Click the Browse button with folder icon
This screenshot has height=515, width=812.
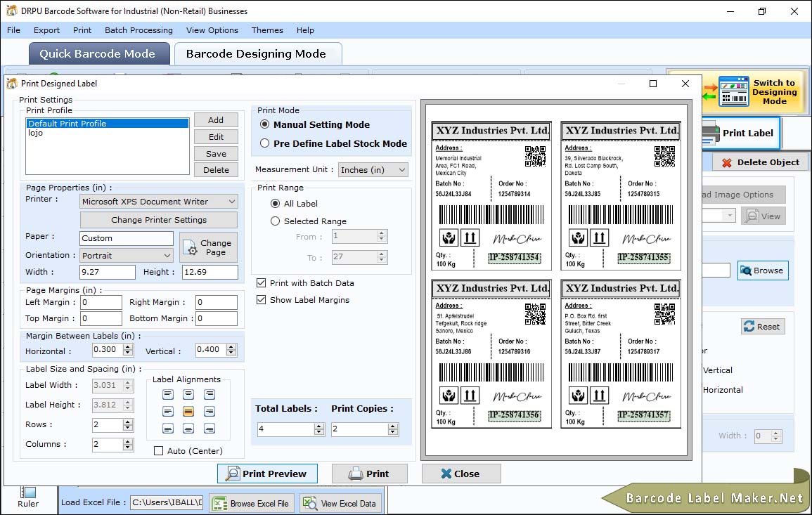point(763,270)
